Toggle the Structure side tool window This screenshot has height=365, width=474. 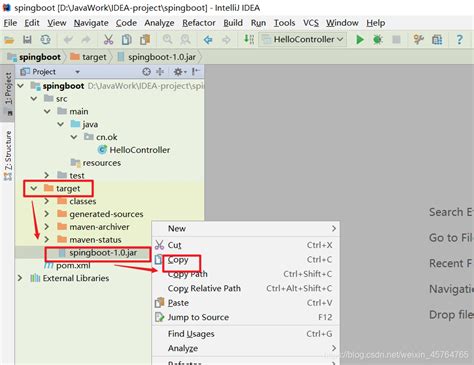click(x=8, y=155)
